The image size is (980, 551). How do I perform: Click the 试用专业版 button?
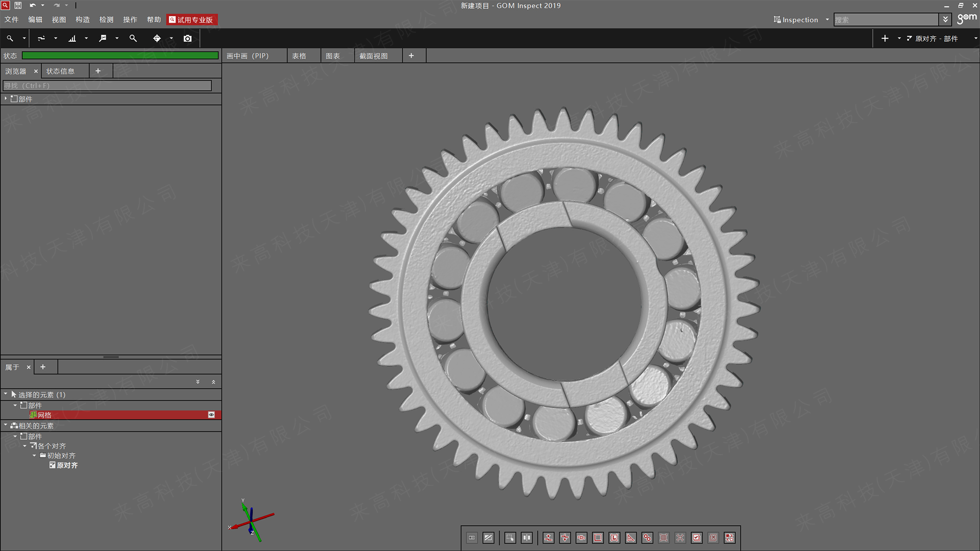tap(191, 20)
